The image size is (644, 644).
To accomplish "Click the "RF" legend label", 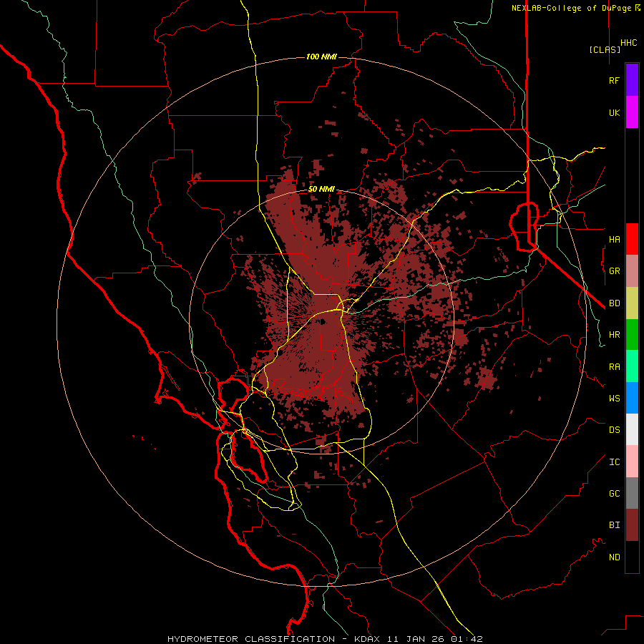I will point(614,80).
